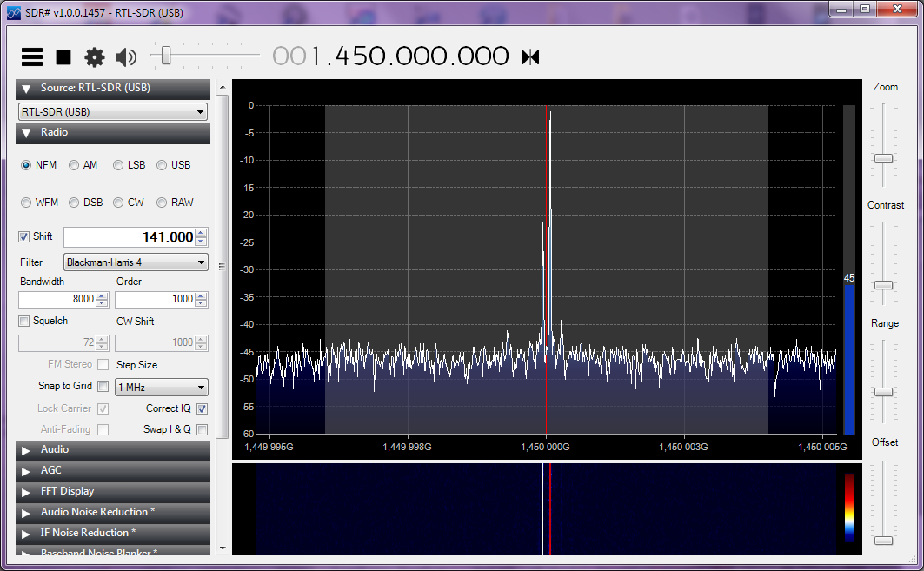Open the settings gear configuration

point(94,57)
